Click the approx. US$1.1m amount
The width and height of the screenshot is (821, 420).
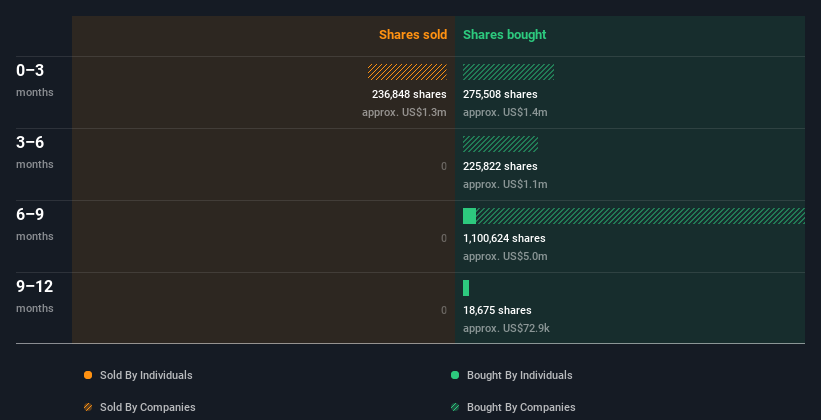coord(505,184)
